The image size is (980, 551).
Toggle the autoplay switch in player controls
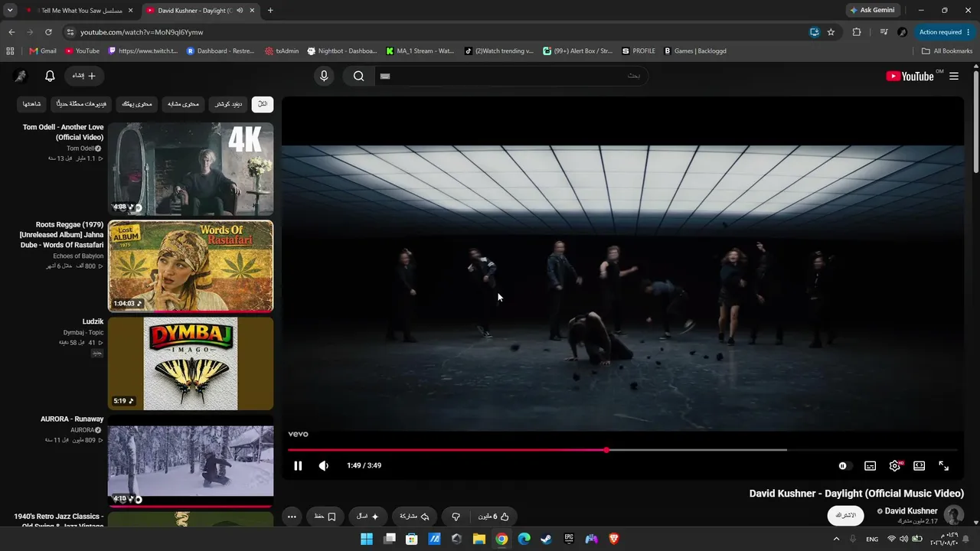[843, 465]
